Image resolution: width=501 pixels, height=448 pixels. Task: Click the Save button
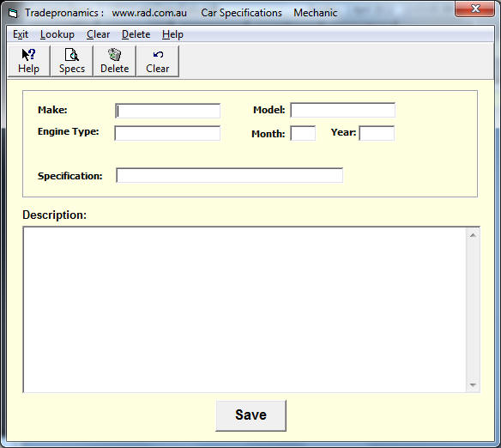click(x=250, y=415)
